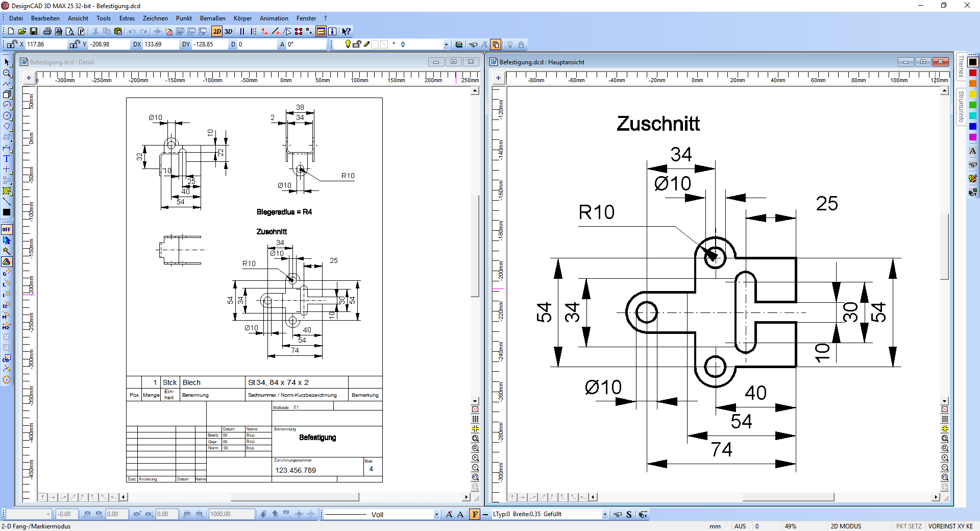Click the Print icon in toolbar
The image size is (980, 531).
[47, 32]
